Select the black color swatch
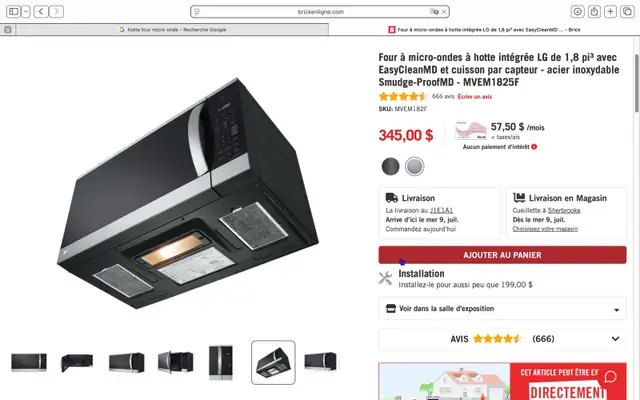The height and width of the screenshot is (400, 640). pos(391,167)
